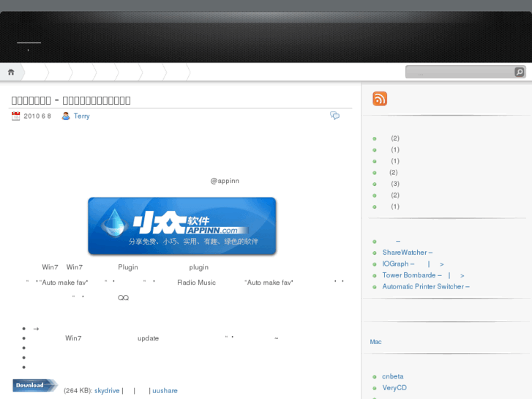Viewport: 532px width, 399px height.
Task: Go to the home page icon
Action: pos(11,72)
